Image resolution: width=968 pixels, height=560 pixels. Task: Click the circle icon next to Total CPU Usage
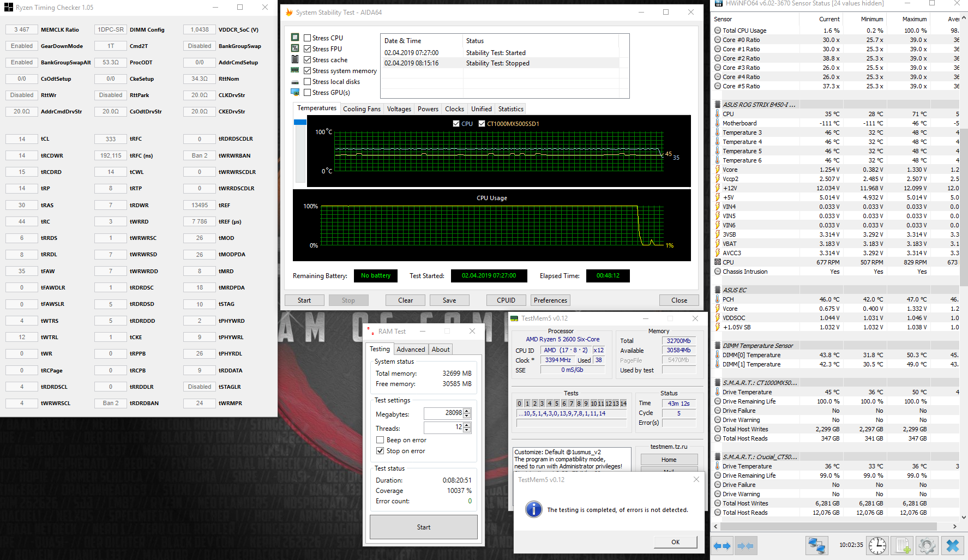tap(718, 31)
